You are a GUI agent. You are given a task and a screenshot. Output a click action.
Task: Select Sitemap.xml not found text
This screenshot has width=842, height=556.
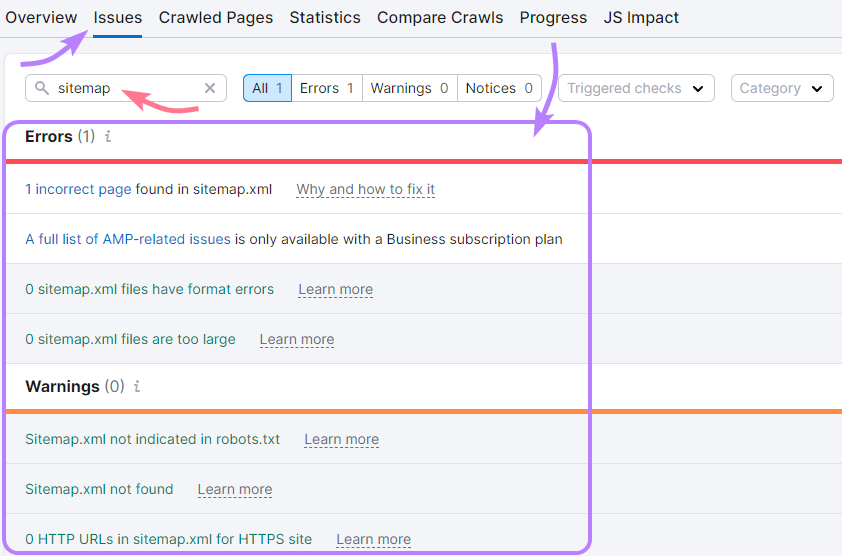tap(99, 489)
